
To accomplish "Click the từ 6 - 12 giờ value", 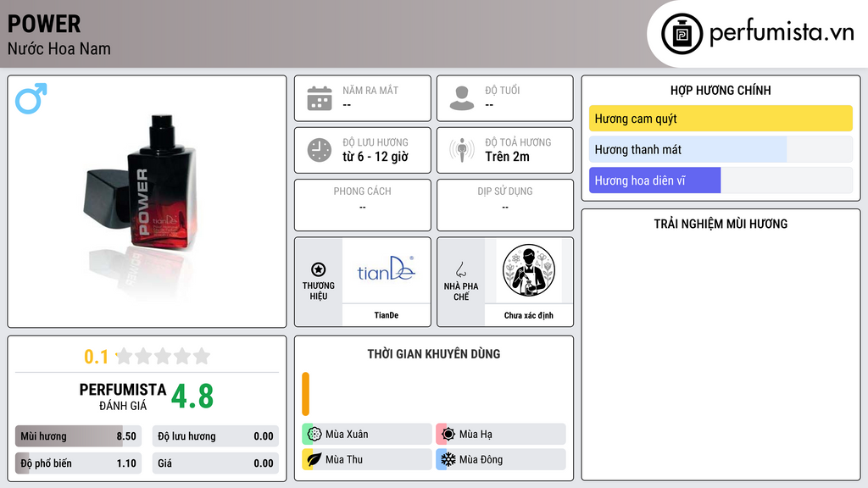I will click(x=376, y=157).
